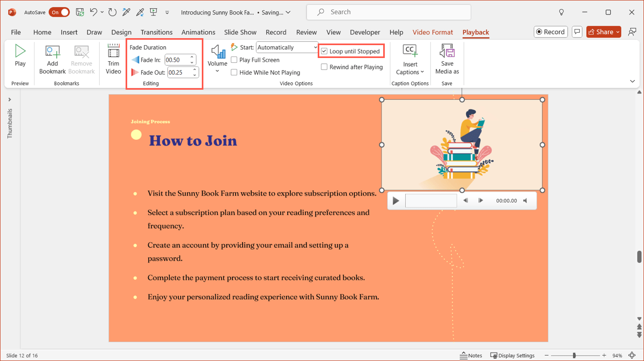Expand the Thumbnails pane chevron
Viewport: 644px width, 361px height.
10,99
